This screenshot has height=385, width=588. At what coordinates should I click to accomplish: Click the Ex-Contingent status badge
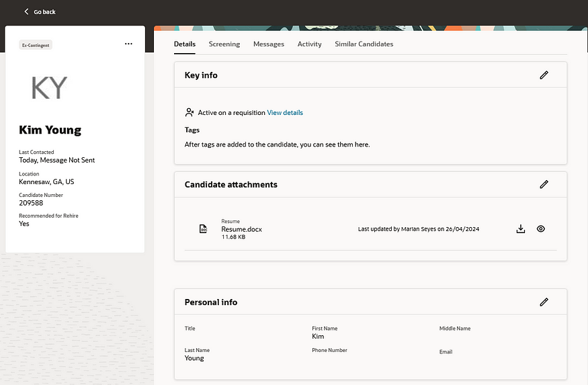coord(36,45)
